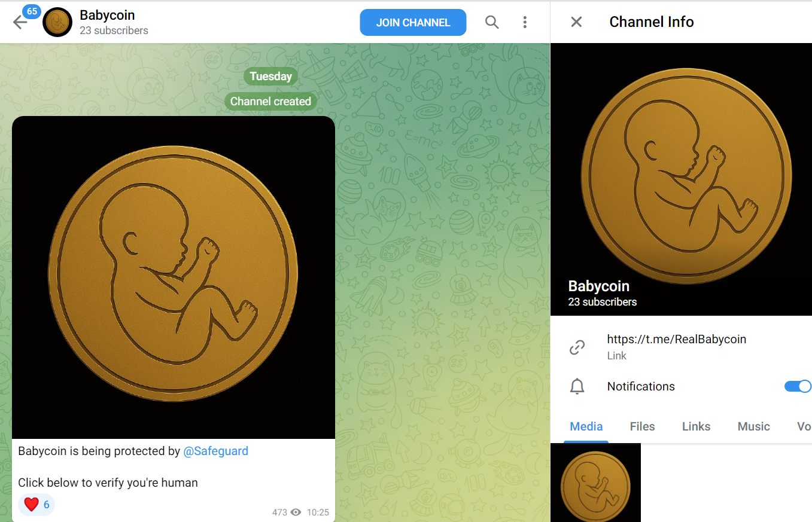This screenshot has width=812, height=522.
Task: Click the Notifications label
Action: point(641,386)
